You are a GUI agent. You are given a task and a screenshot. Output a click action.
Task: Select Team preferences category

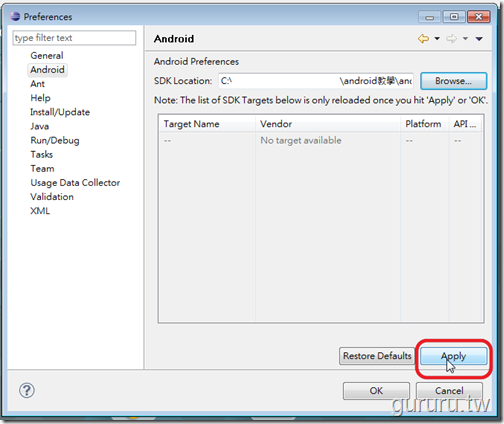click(42, 169)
